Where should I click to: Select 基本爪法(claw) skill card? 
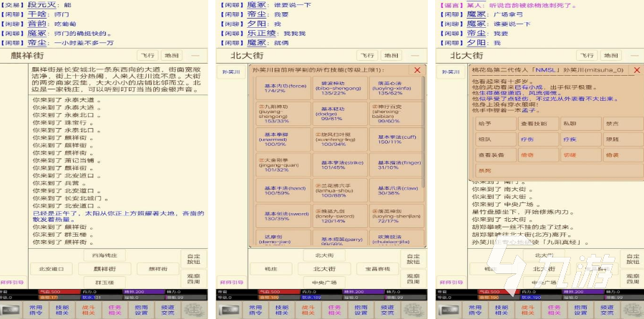(x=396, y=190)
